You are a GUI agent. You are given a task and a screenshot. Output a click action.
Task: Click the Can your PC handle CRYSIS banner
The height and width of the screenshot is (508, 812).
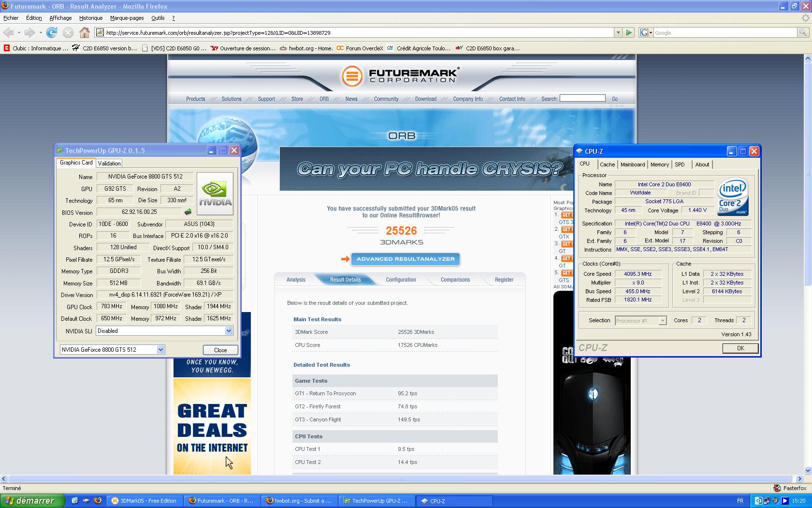pos(425,169)
